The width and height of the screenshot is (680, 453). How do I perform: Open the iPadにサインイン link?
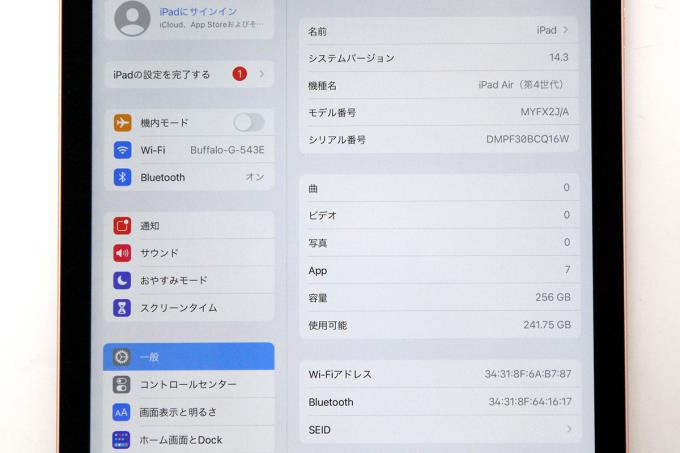click(x=198, y=12)
